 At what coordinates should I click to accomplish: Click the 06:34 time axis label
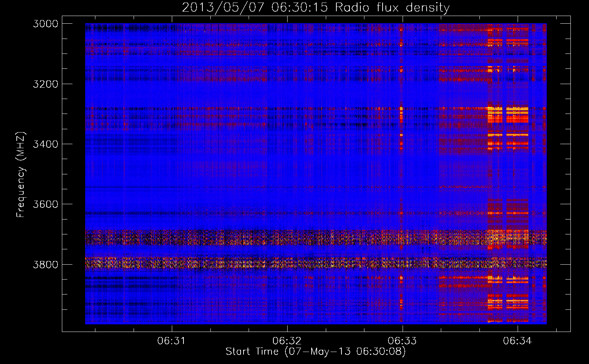coord(517,341)
